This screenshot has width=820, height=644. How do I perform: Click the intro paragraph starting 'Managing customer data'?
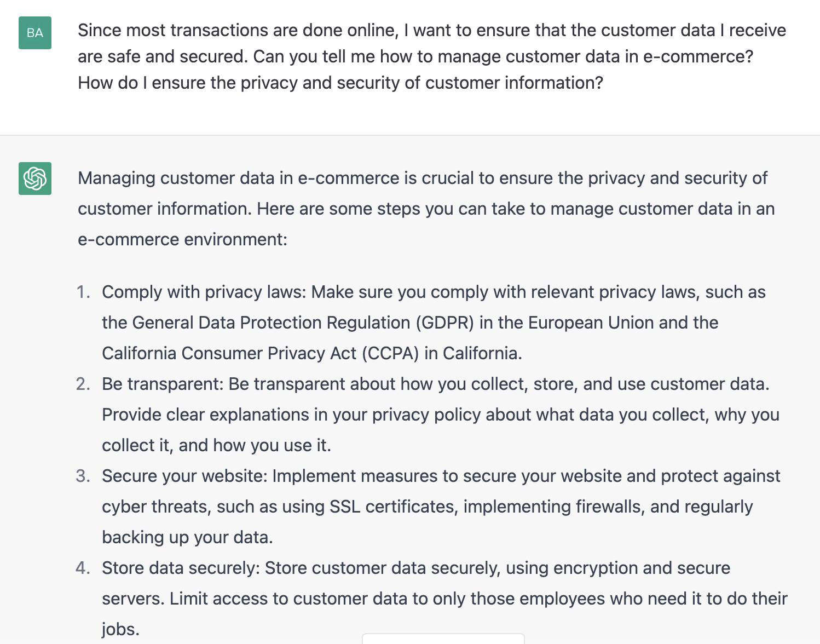click(426, 209)
